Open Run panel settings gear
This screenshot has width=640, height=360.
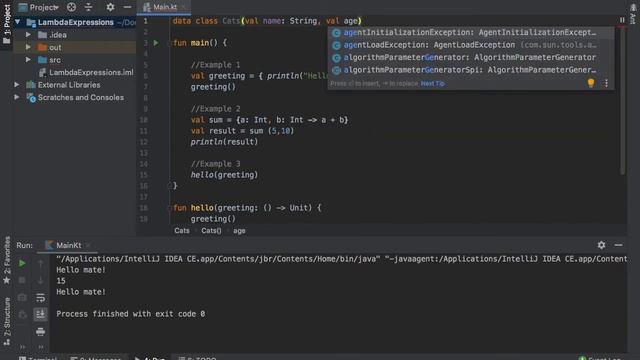601,245
